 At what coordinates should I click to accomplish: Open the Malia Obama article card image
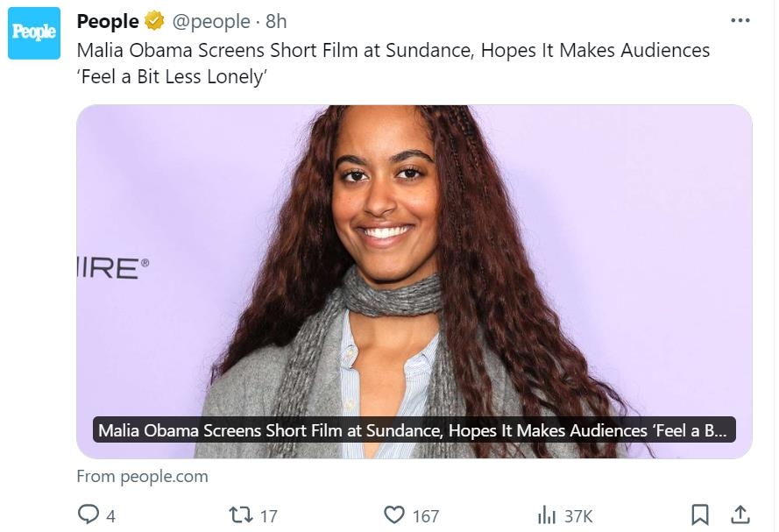point(414,263)
